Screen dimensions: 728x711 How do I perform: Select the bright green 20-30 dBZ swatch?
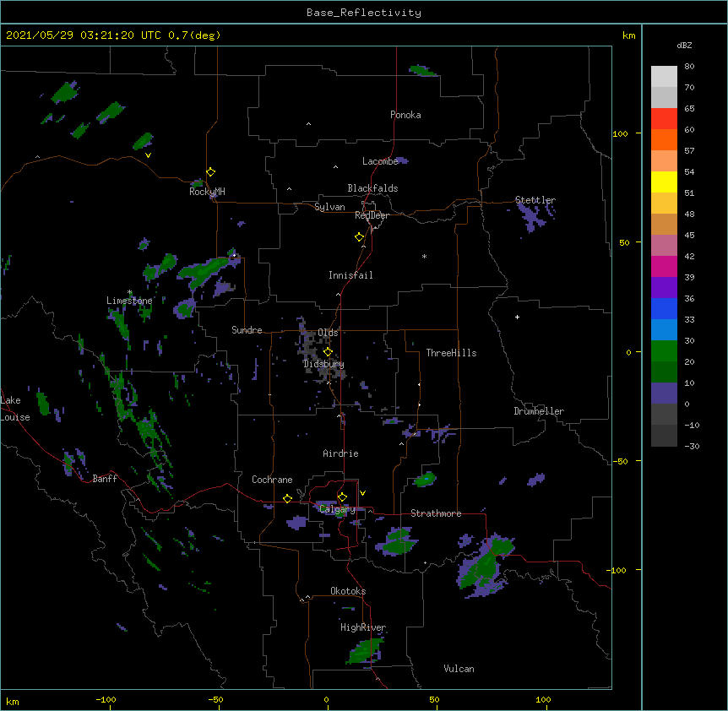tap(664, 351)
